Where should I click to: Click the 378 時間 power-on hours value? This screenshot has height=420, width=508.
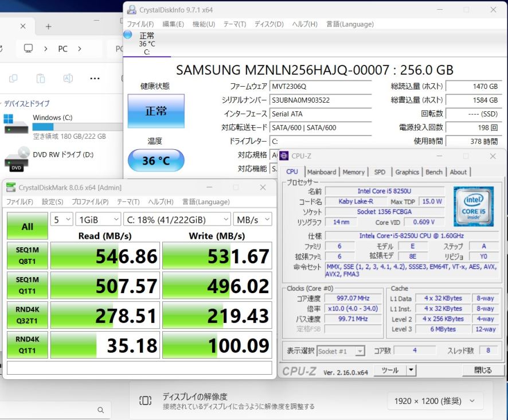[474, 141]
